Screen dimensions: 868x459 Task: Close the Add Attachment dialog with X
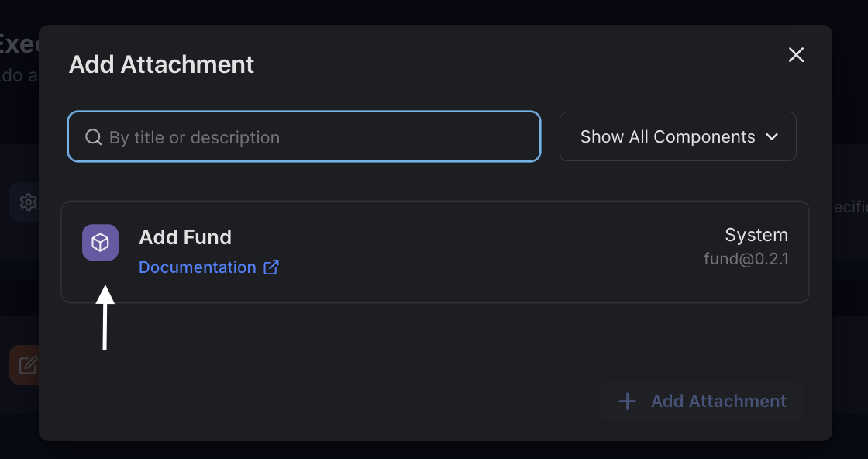796,55
